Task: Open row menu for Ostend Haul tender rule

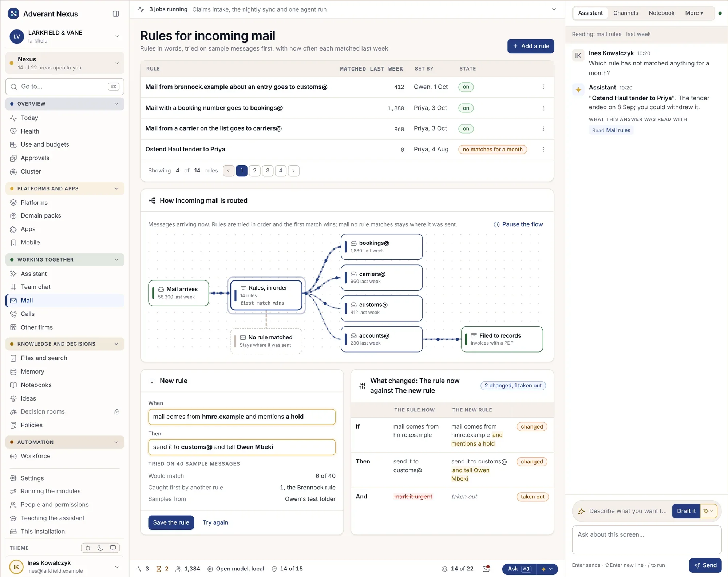Action: click(x=543, y=150)
